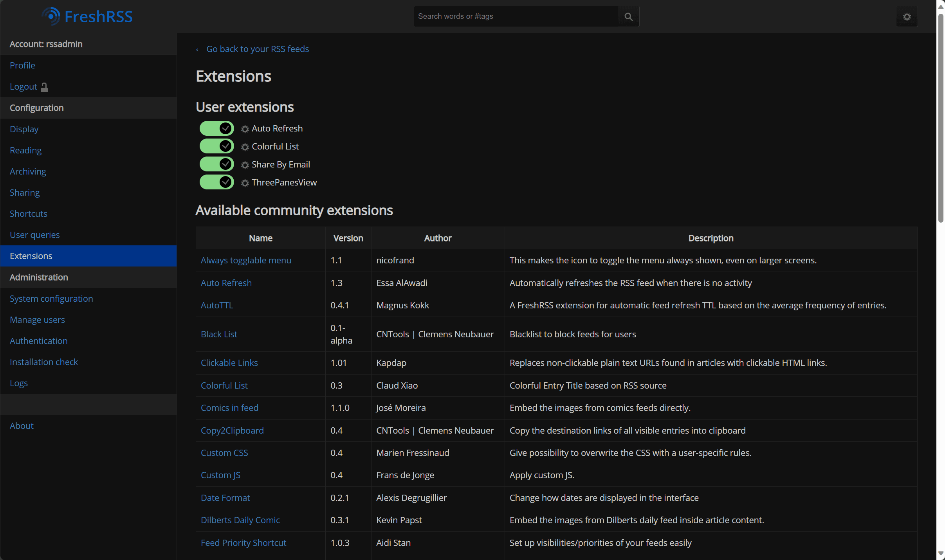Disable the Auto Refresh extension toggle
The height and width of the screenshot is (560, 945).
pos(216,128)
